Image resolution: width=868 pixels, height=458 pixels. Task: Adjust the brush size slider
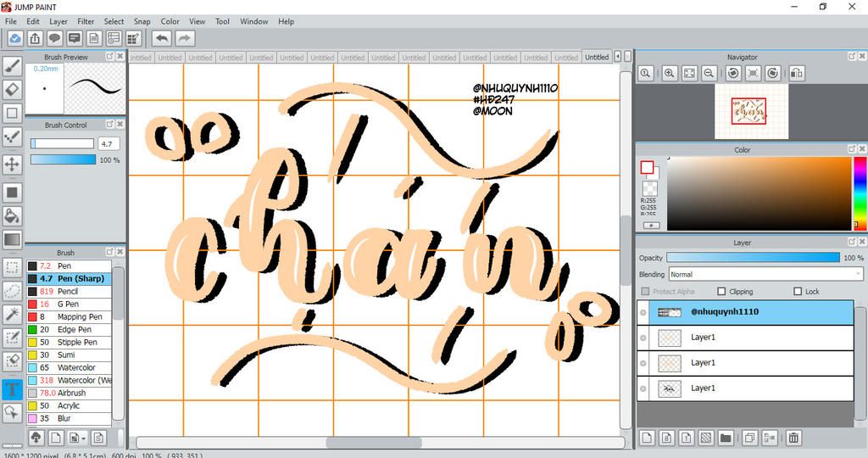[62, 143]
